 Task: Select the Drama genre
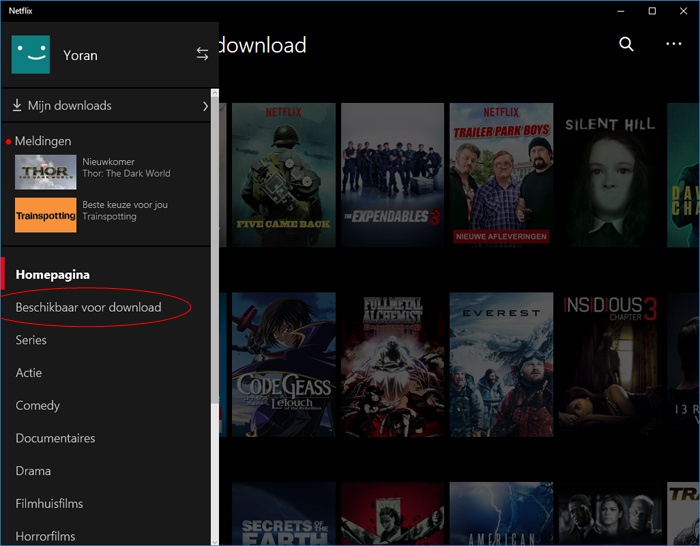33,471
